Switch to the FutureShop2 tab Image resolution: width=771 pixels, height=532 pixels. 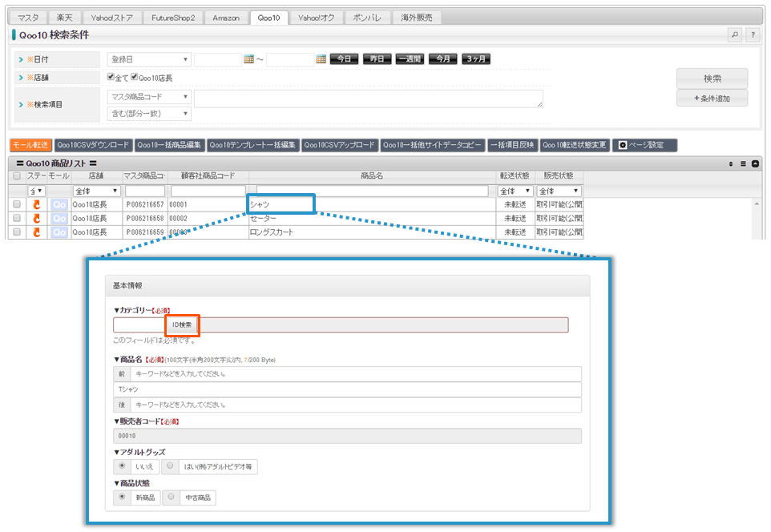pyautogui.click(x=173, y=18)
